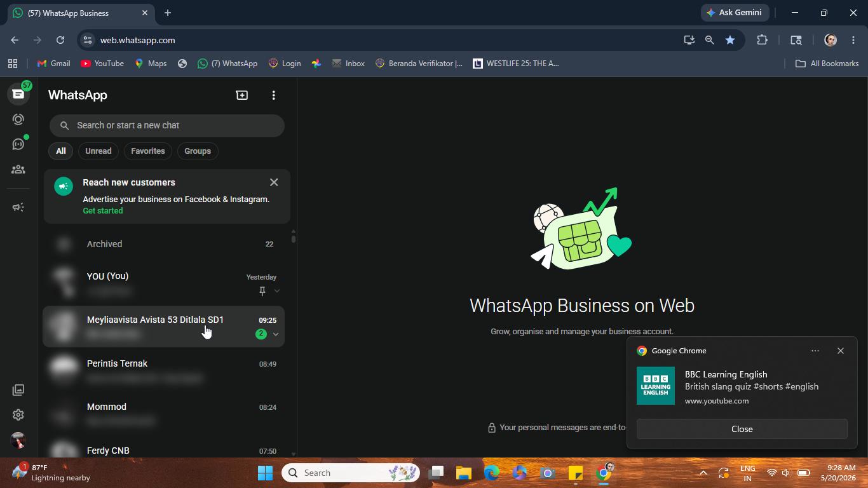868x488 pixels.
Task: Click the Get started link in banner
Action: [x=103, y=211]
